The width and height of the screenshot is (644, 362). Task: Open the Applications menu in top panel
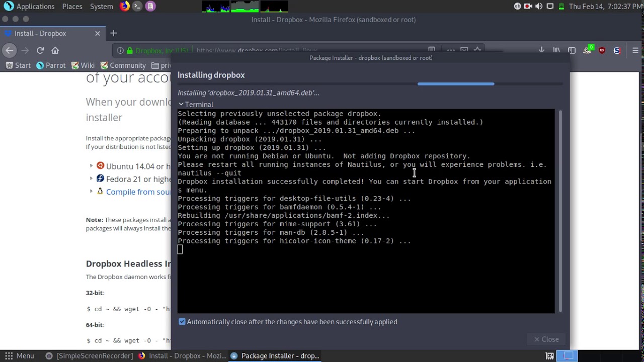click(x=29, y=7)
